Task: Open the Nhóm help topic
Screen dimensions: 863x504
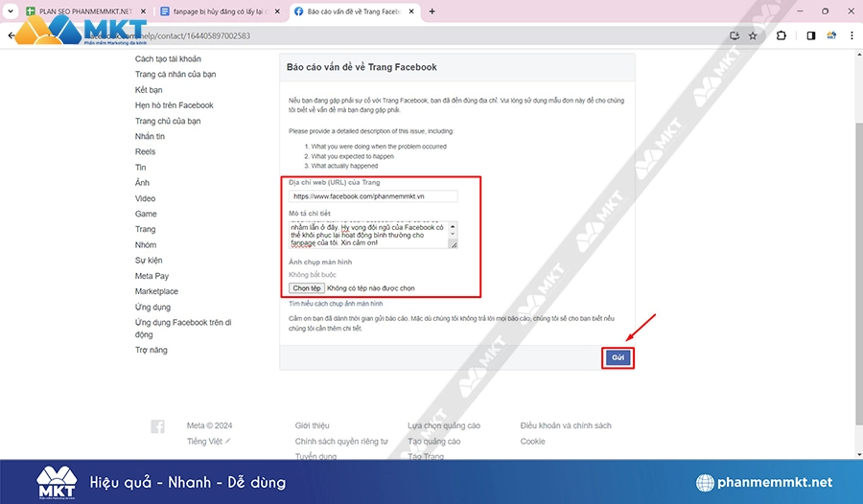Action: coord(146,245)
